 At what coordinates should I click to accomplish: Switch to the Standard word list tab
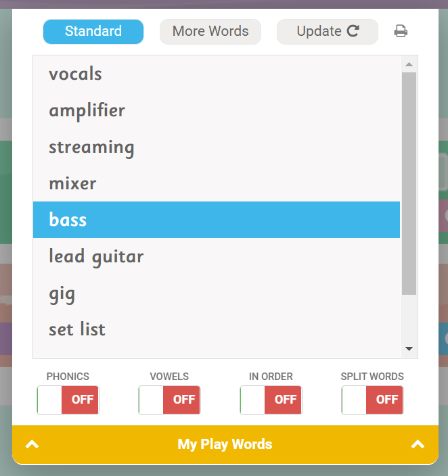pyautogui.click(x=93, y=31)
